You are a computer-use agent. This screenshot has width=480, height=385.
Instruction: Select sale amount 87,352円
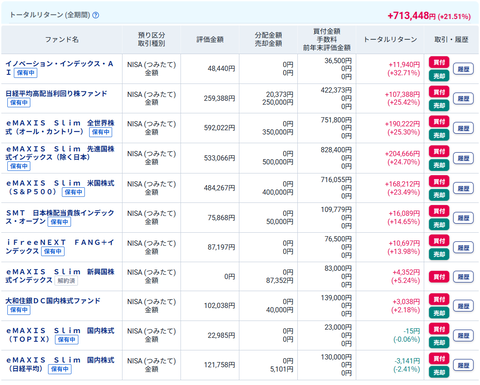(279, 280)
